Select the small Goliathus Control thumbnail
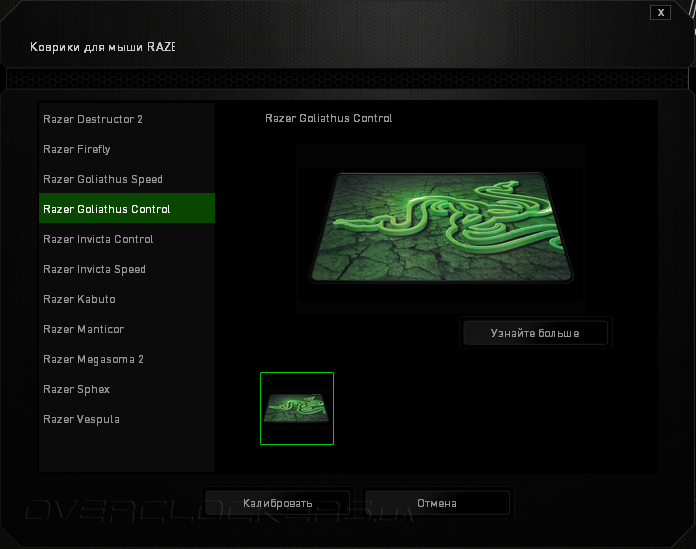The height and width of the screenshot is (549, 696). [297, 408]
